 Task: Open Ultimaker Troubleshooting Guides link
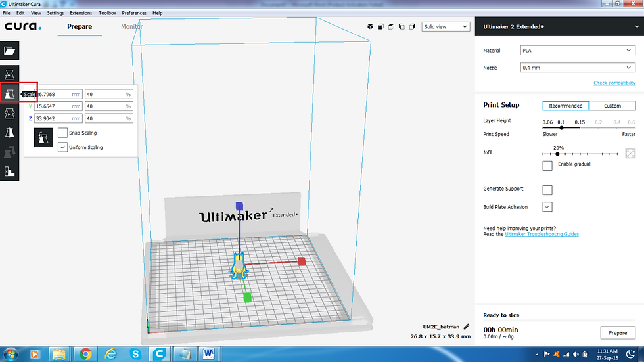(x=541, y=234)
